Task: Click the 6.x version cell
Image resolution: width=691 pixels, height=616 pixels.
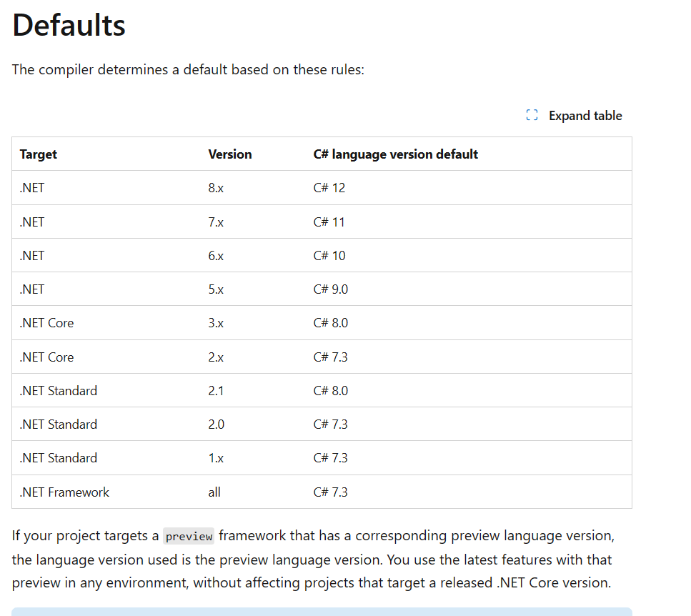Action: (x=216, y=256)
